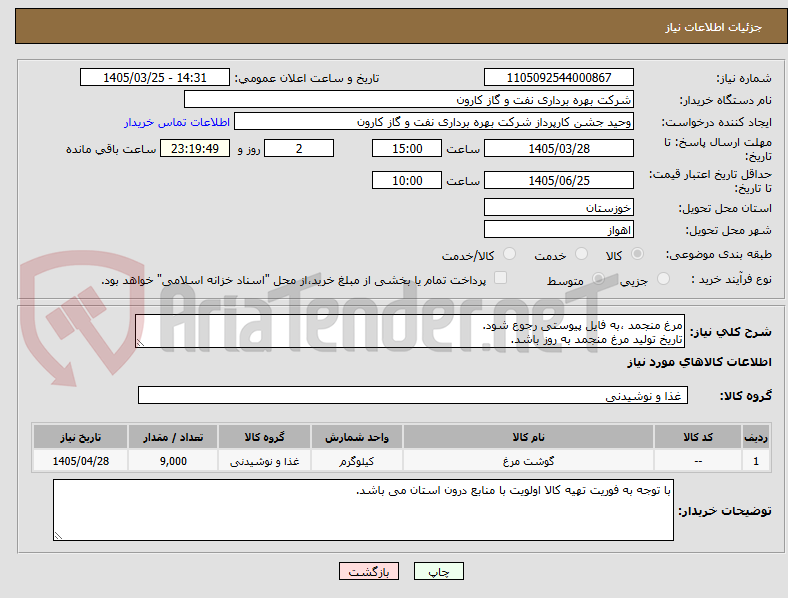Open the buyer contact info link

pos(177,122)
